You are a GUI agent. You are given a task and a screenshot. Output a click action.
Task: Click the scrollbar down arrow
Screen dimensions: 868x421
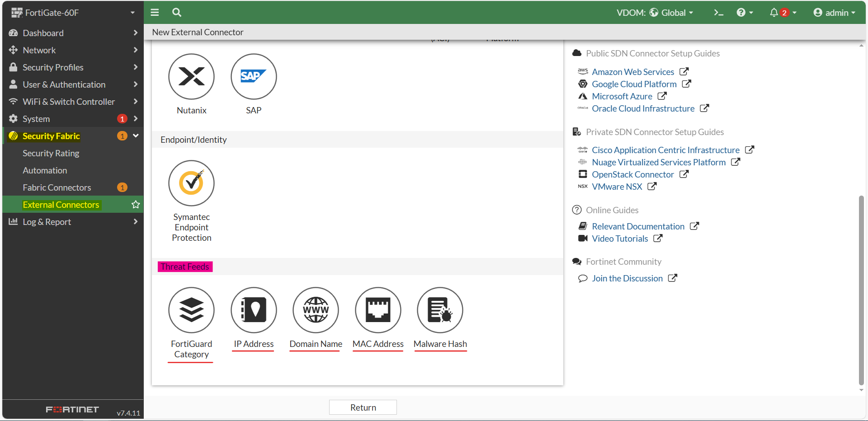point(861,390)
